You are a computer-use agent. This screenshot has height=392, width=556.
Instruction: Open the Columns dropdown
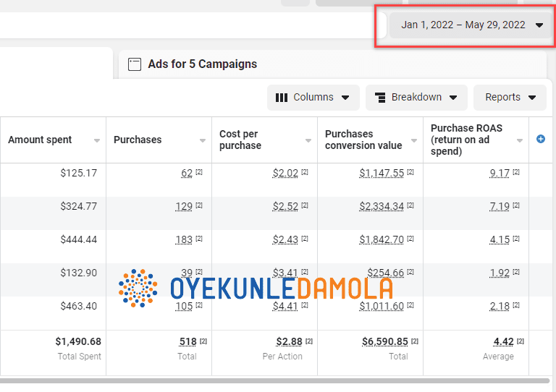coord(313,98)
